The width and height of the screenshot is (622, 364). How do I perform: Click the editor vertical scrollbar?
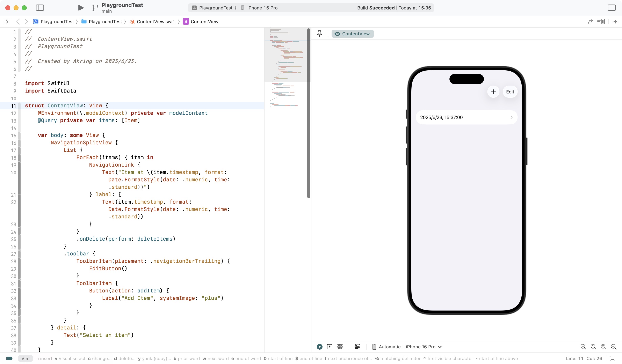(x=309, y=114)
